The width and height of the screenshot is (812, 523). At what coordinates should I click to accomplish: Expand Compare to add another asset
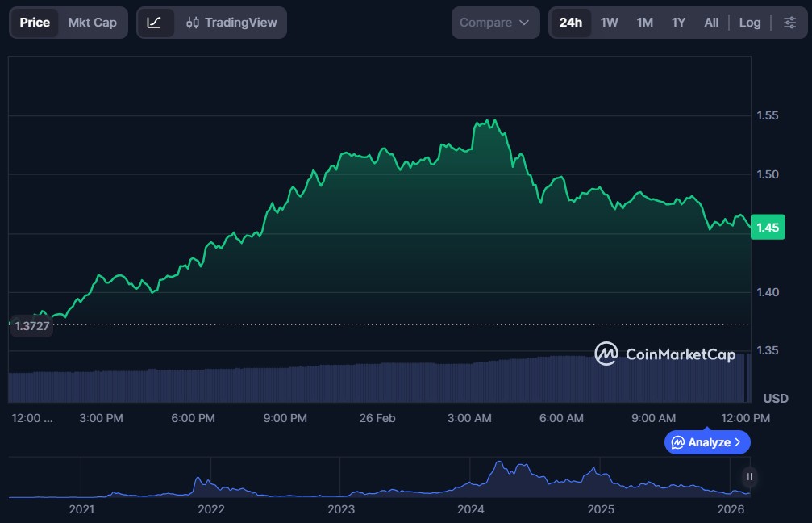coord(494,23)
